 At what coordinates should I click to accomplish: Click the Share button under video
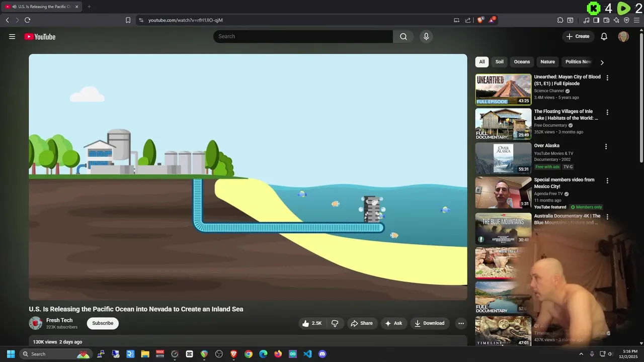[x=362, y=323]
